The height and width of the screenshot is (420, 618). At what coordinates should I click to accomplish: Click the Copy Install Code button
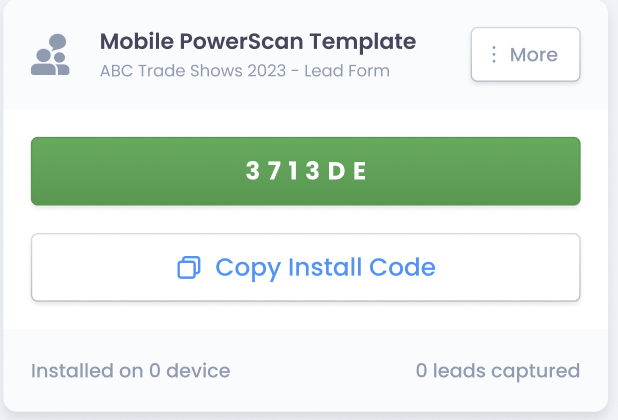click(305, 267)
